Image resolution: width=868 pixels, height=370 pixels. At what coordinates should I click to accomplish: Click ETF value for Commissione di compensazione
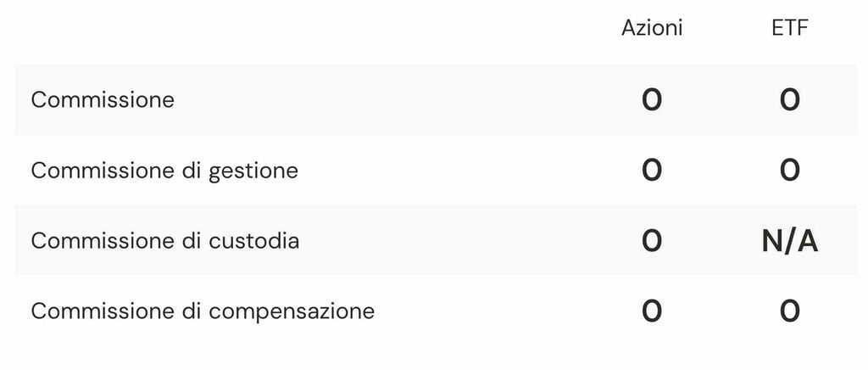[789, 311]
